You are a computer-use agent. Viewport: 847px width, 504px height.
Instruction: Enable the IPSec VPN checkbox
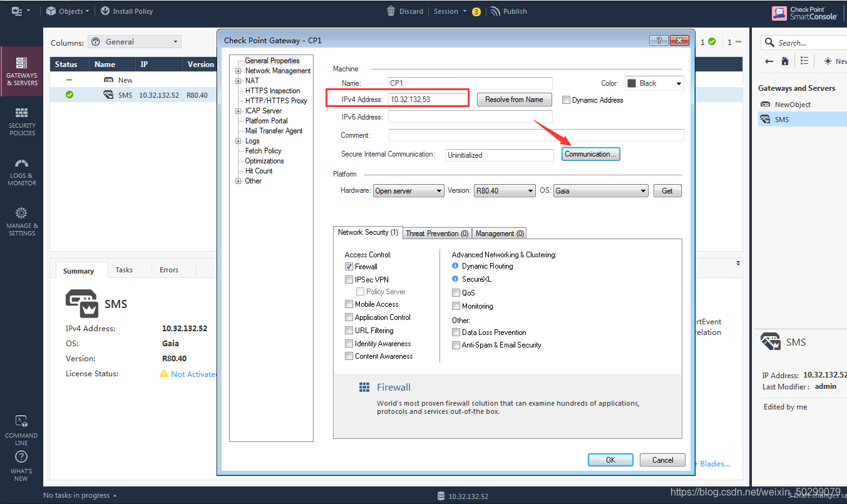349,280
